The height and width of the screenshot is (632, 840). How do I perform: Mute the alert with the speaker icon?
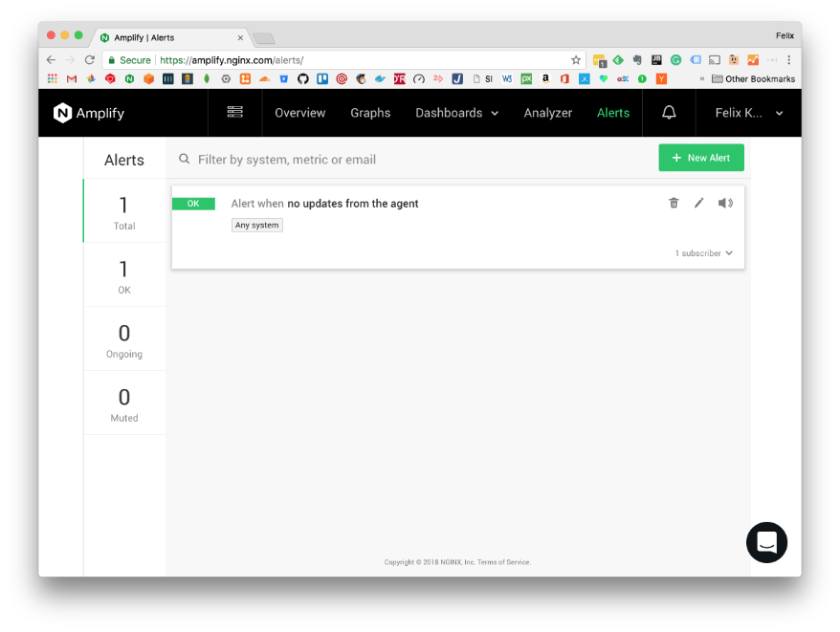click(725, 203)
